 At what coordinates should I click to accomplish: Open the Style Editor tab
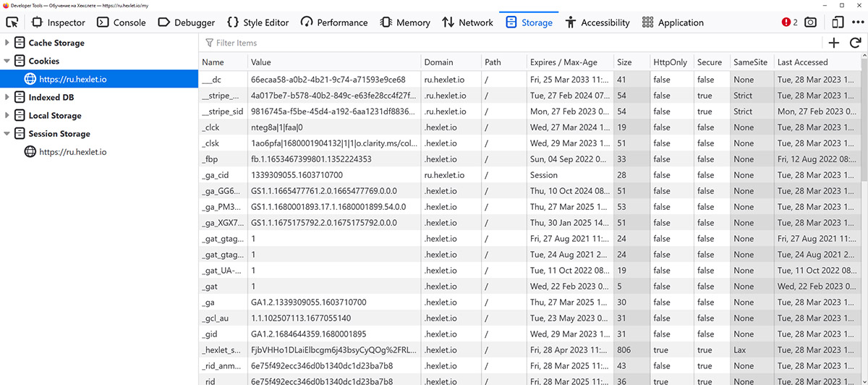(258, 22)
